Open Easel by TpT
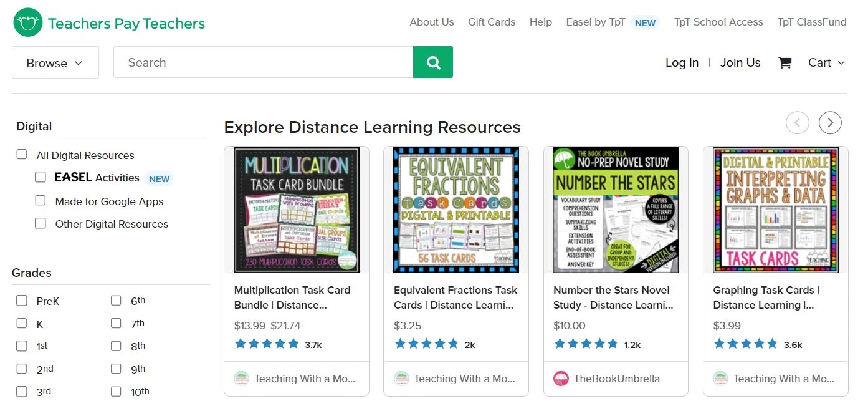Screen dimensions: 868x406 [x=596, y=22]
